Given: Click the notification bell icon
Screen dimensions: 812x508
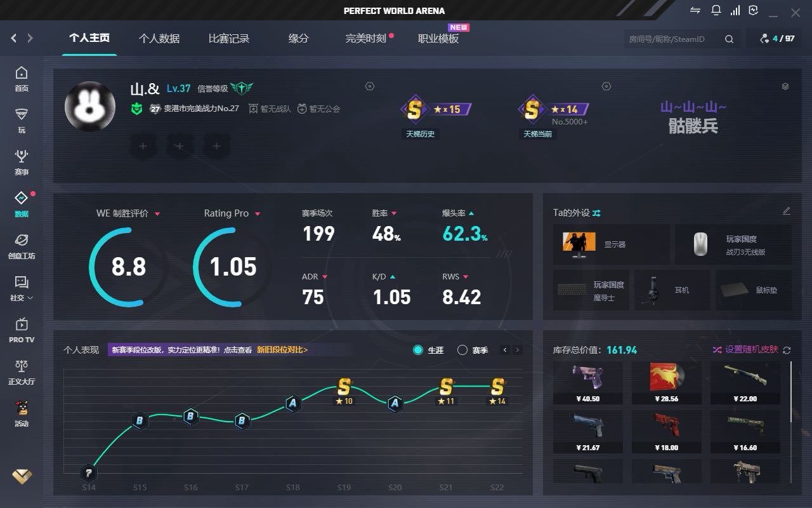Looking at the screenshot, I should [716, 11].
